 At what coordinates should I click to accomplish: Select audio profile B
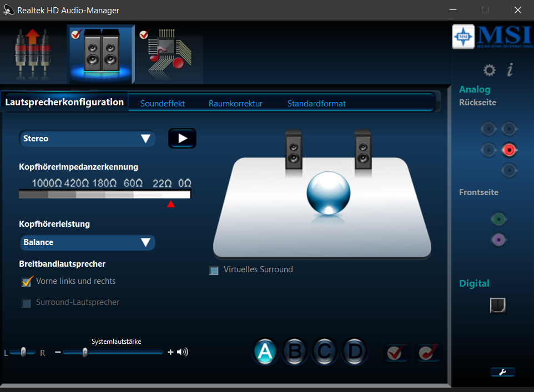point(295,352)
